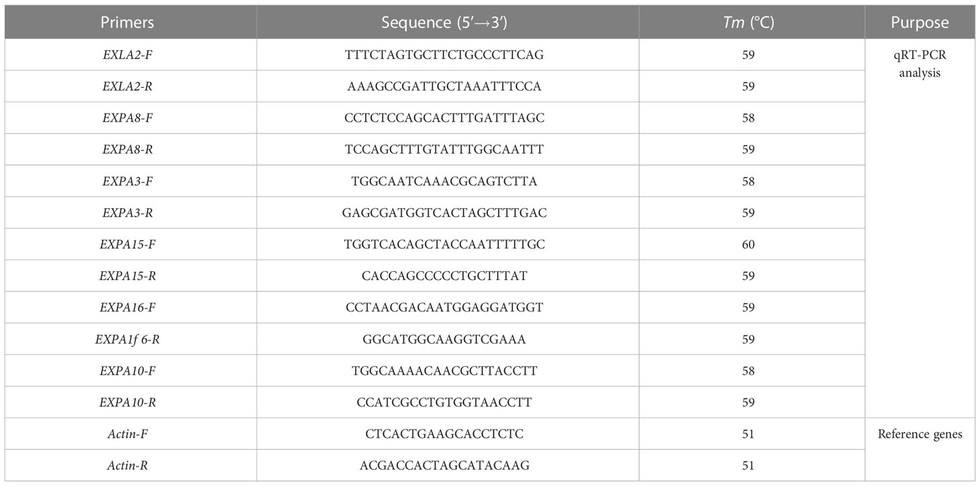Click the Primers column header
This screenshot has height=486, width=980.
pos(128,22)
